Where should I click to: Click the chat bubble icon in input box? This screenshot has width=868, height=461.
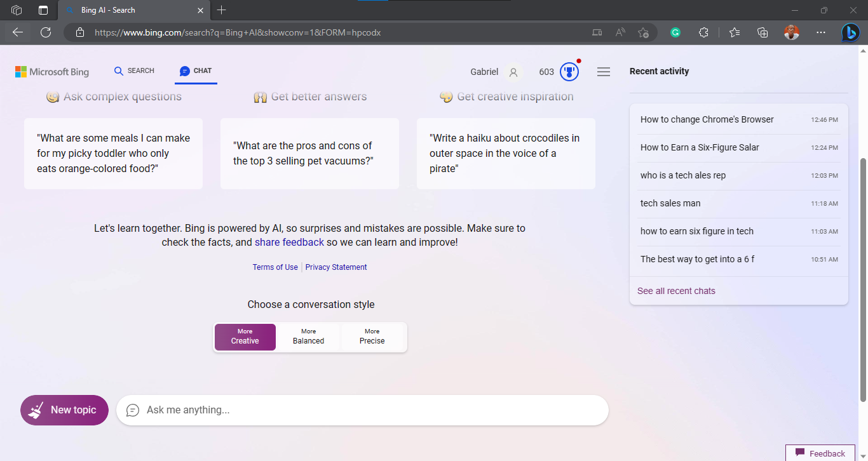coord(132,410)
